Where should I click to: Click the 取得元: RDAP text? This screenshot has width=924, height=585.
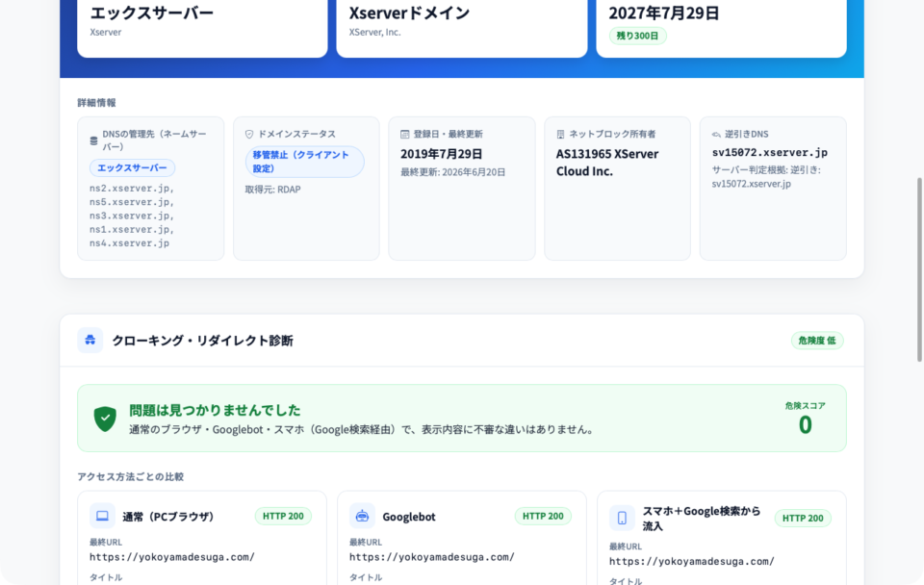[x=272, y=190]
